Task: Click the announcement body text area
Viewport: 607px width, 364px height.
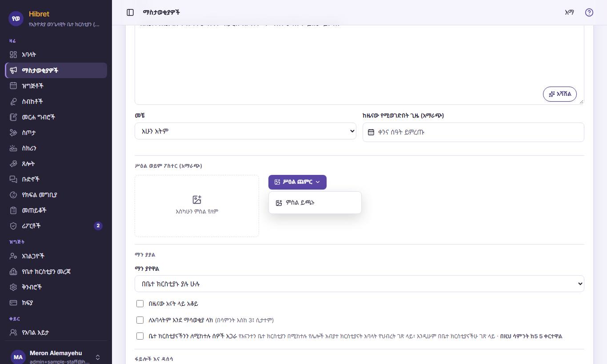Action: [359, 65]
